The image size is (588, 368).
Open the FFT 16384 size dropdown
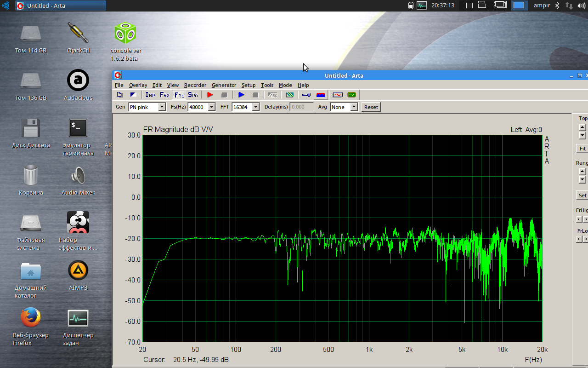pos(255,107)
